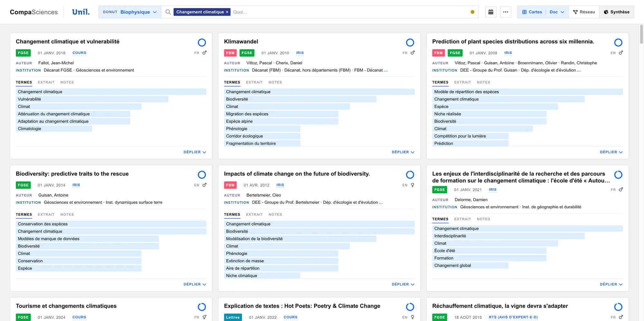Select the circle on Impacts of climate change card
The height and width of the screenshot is (321, 644).
tap(410, 175)
